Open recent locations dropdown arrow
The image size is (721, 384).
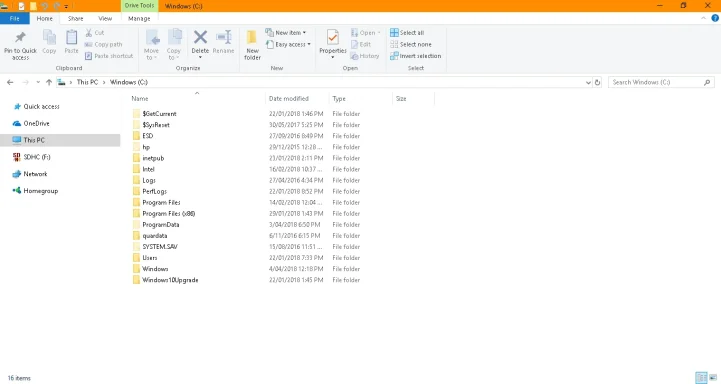coord(38,82)
